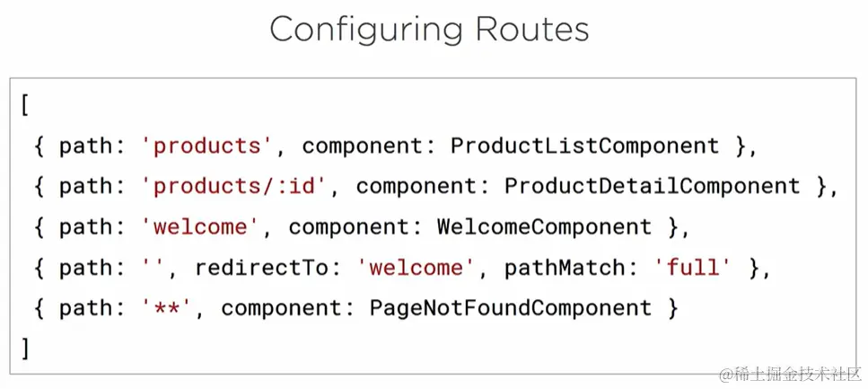Select the 'products' path string

pos(207,146)
